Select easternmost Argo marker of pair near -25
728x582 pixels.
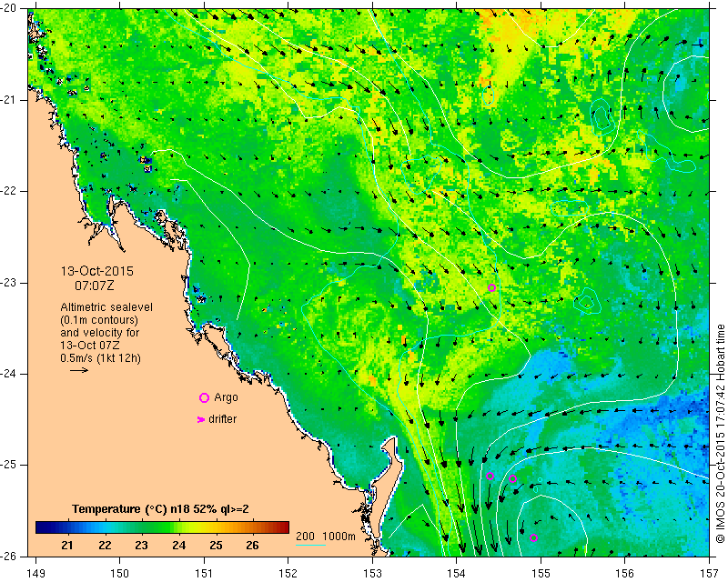(x=513, y=479)
